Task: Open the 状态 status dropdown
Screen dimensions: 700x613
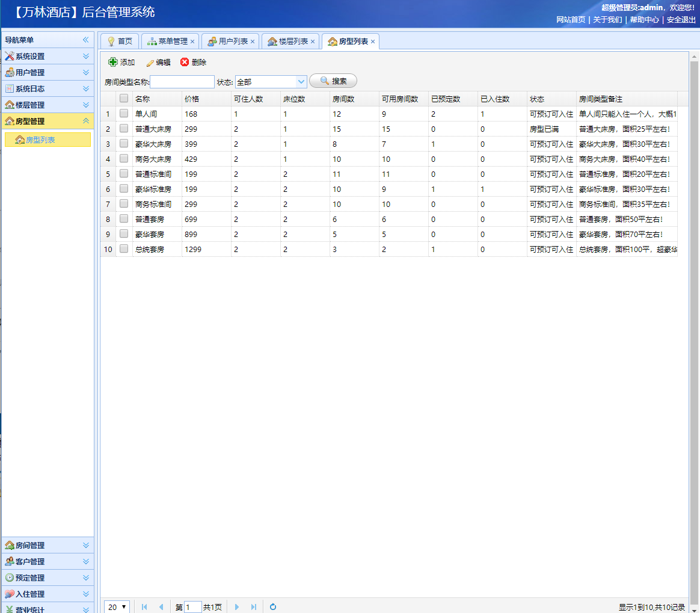Action: pyautogui.click(x=301, y=82)
